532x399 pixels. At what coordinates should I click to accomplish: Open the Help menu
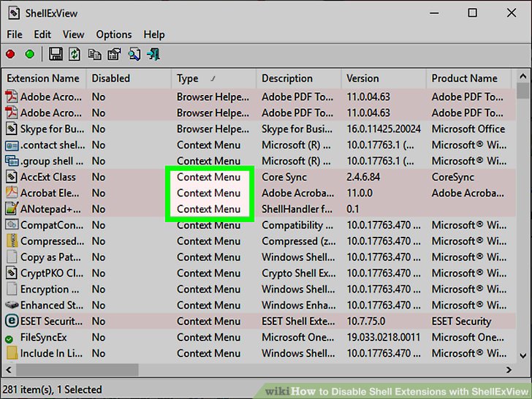coord(154,34)
